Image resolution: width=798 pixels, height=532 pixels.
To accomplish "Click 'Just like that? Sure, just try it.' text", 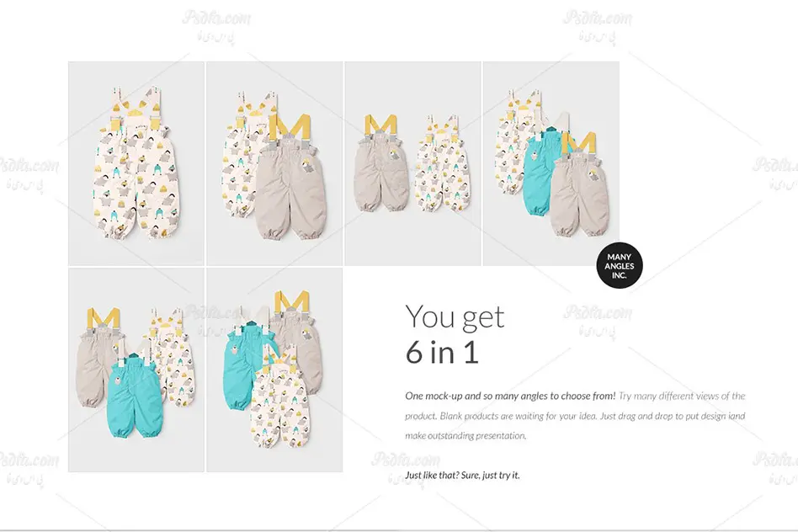I will [463, 475].
